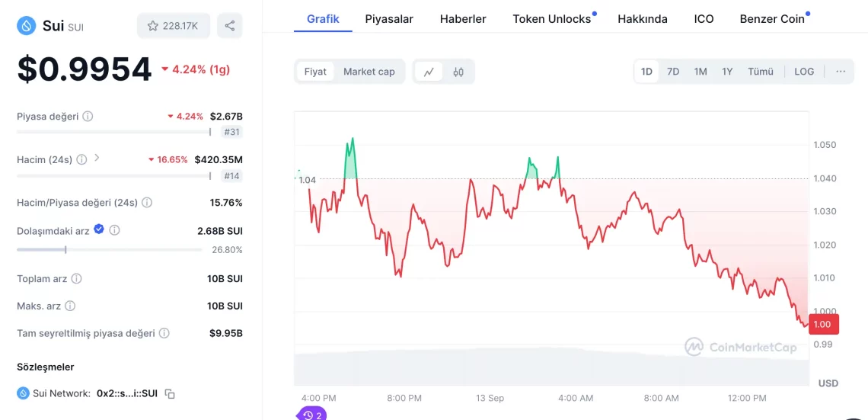Show info for Dolaşımdaki arz
Screen dimensions: 868x420
pyautogui.click(x=114, y=230)
